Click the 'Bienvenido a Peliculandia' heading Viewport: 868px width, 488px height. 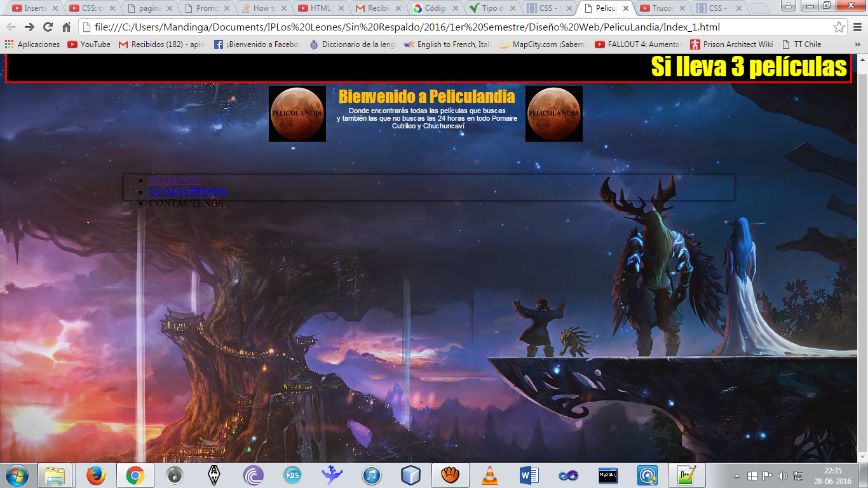point(426,97)
